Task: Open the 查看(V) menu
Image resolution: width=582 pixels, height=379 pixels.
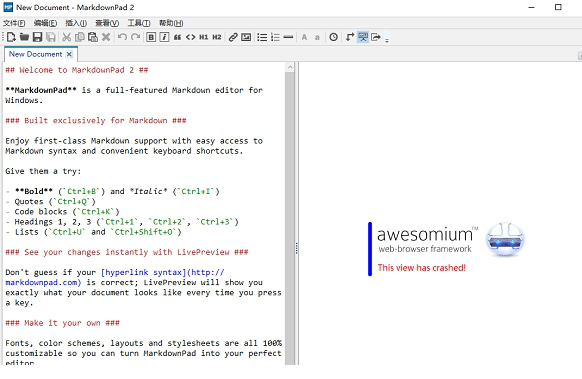Action: (107, 23)
